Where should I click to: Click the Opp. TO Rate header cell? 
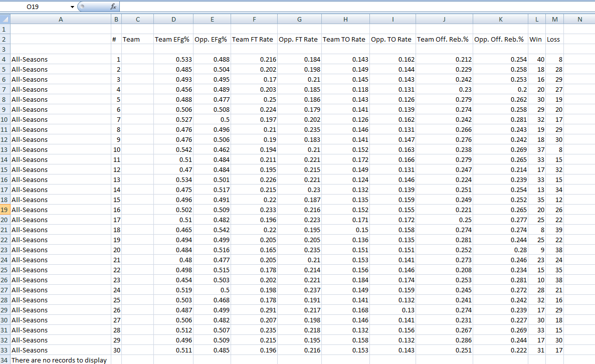click(x=392, y=39)
